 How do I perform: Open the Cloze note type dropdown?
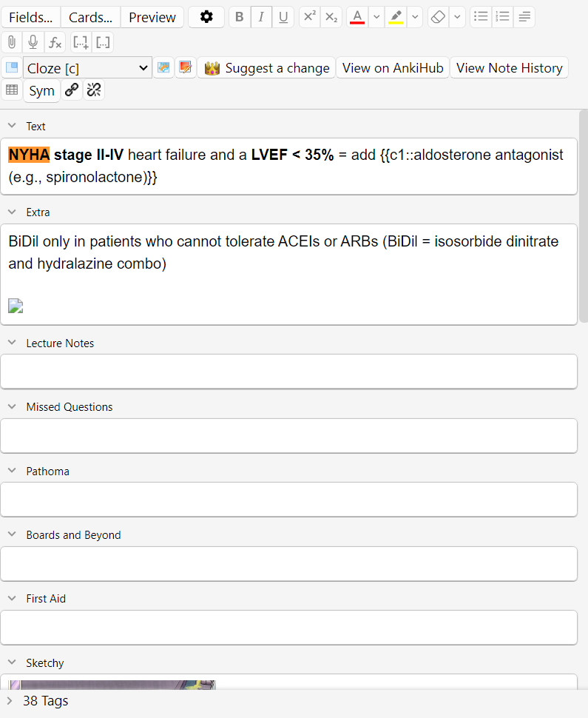pos(87,68)
